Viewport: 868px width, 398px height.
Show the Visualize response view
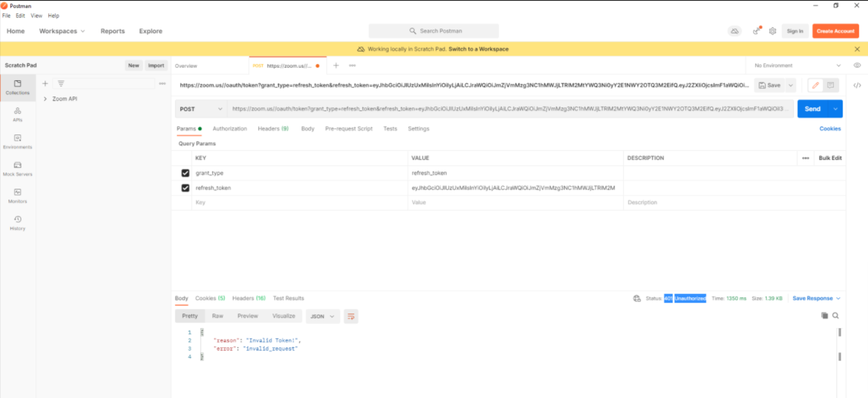tap(284, 316)
